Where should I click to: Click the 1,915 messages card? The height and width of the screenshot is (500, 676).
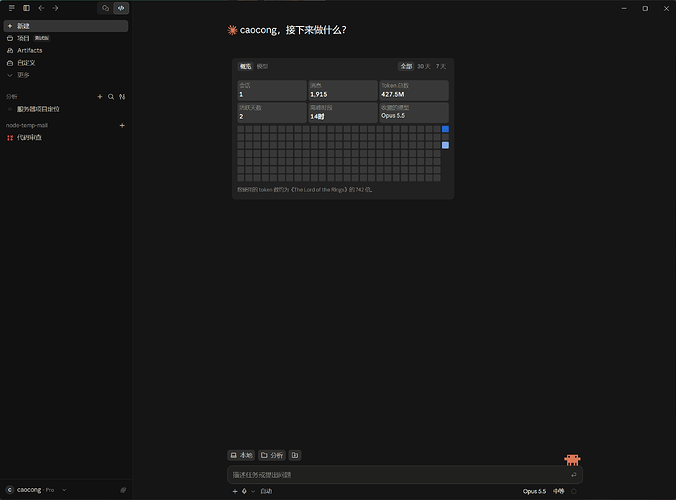point(343,90)
